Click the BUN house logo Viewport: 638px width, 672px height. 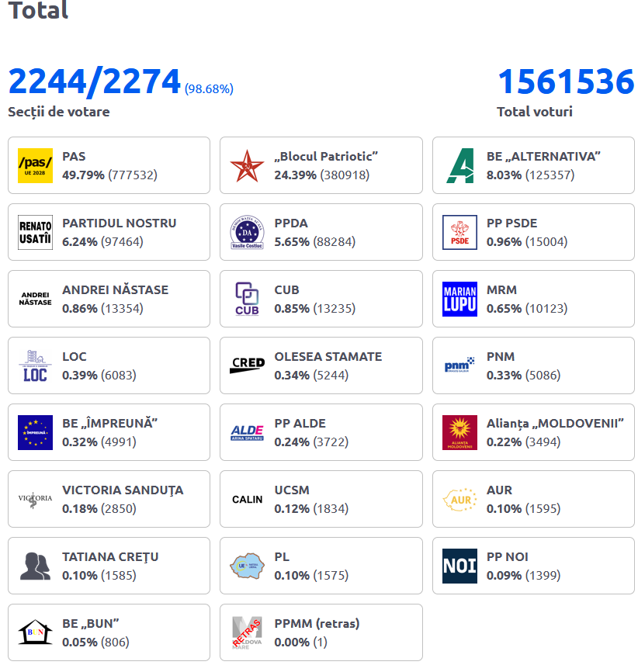pos(35,632)
